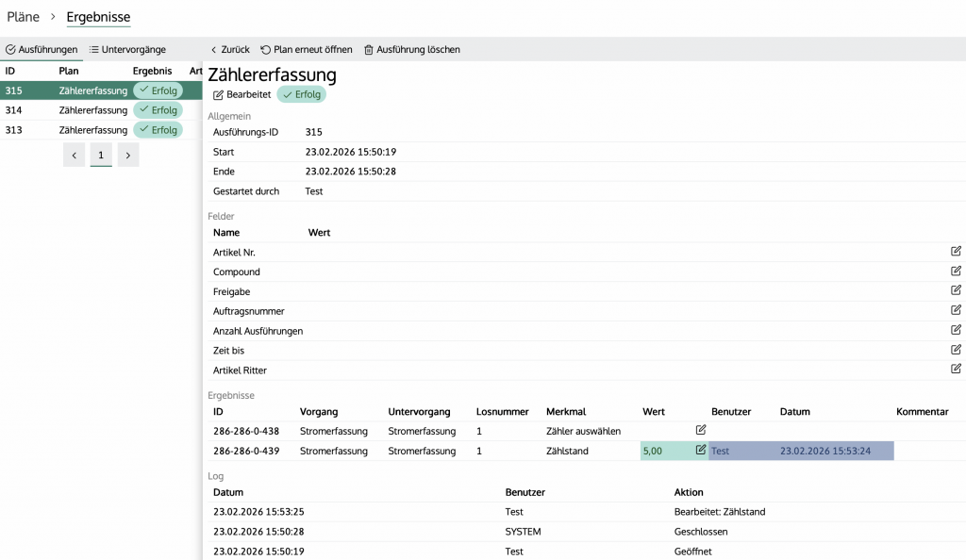Viewport: 966px width, 560px height.
Task: Edit the Auftragsnummer field value
Action: (956, 310)
